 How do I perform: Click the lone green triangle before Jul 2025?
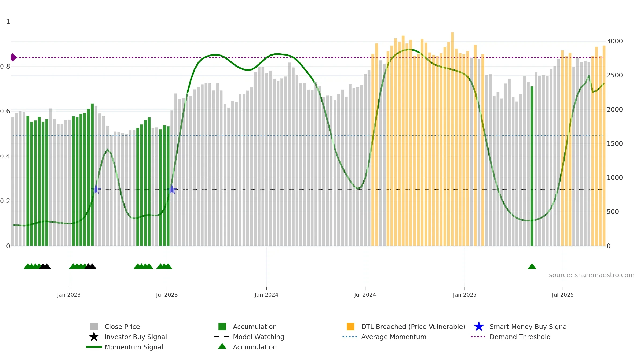532,266
